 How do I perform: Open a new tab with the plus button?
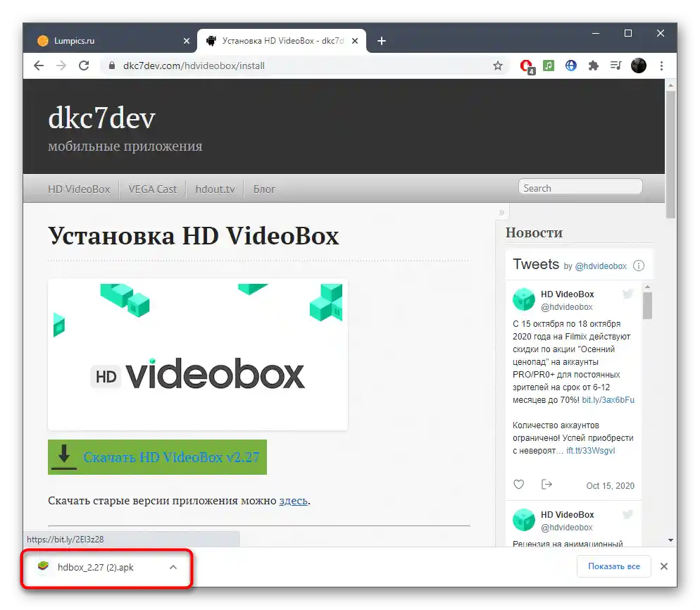click(381, 41)
